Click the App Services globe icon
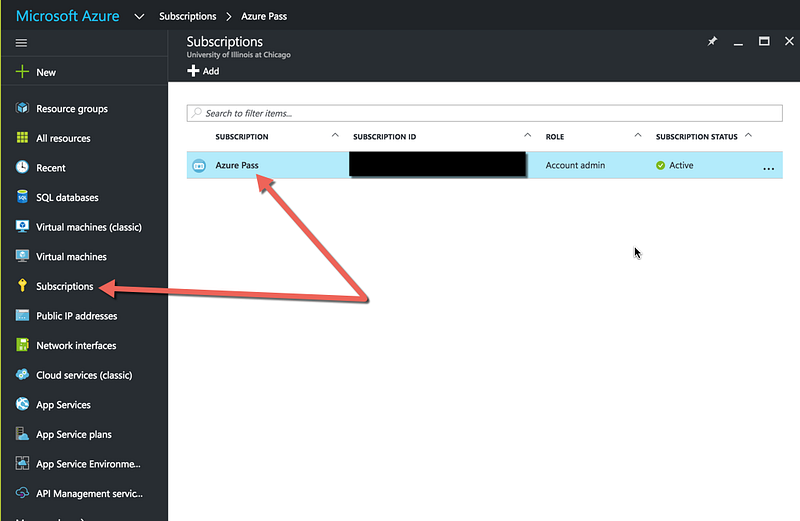Screen dimensions: 800x521 22,404
